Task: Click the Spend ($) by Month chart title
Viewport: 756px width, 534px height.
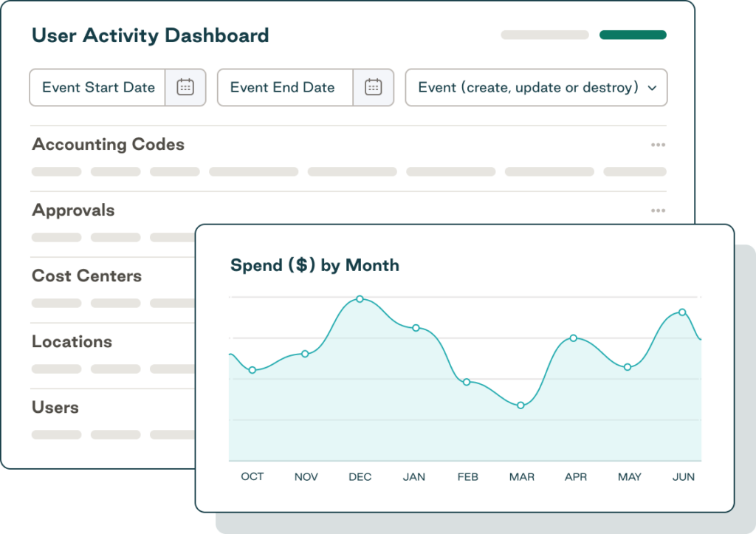Action: click(x=315, y=265)
